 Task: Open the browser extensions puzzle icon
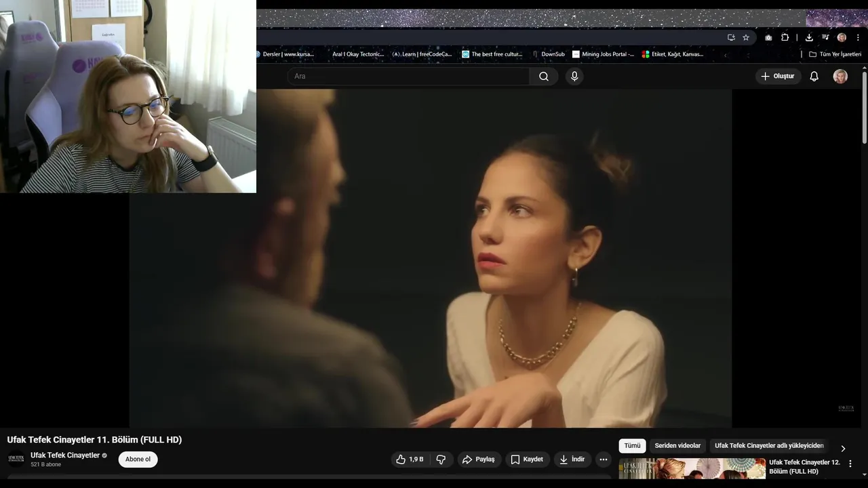pos(785,37)
